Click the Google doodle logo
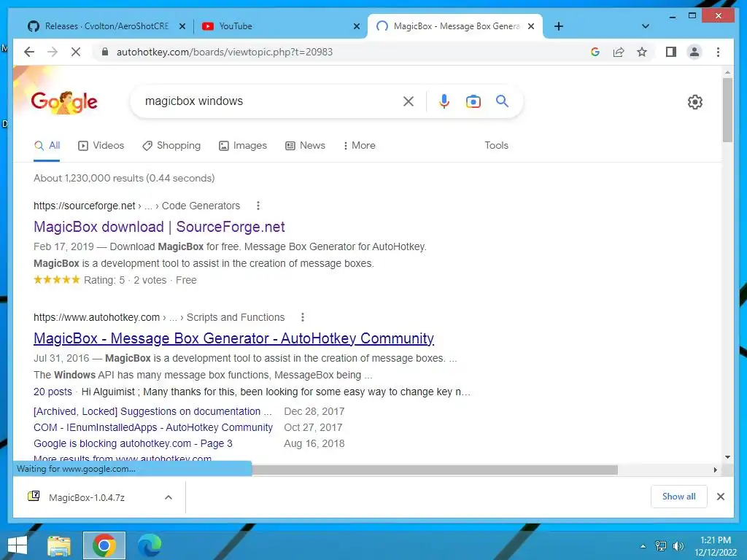This screenshot has width=747, height=560. (64, 101)
